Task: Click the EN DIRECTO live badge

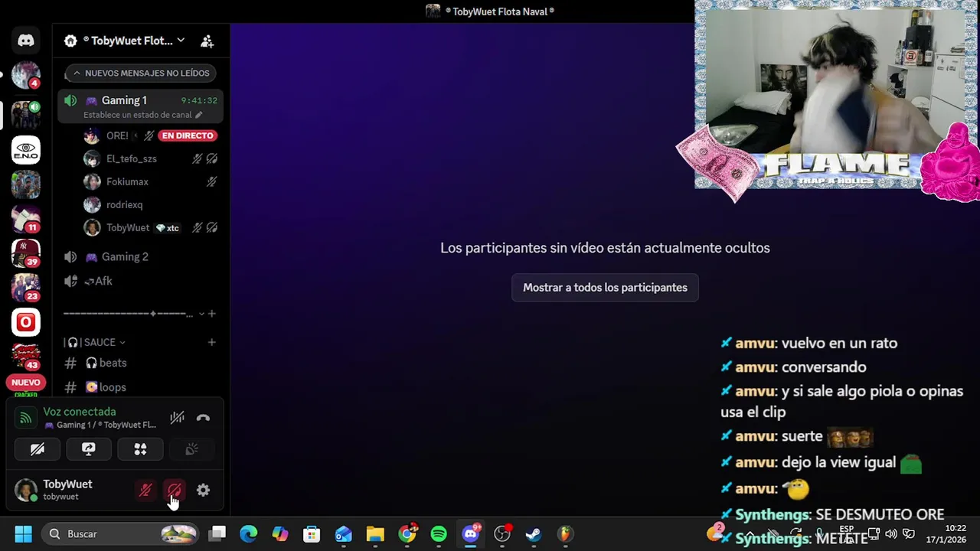Action: pyautogui.click(x=188, y=135)
